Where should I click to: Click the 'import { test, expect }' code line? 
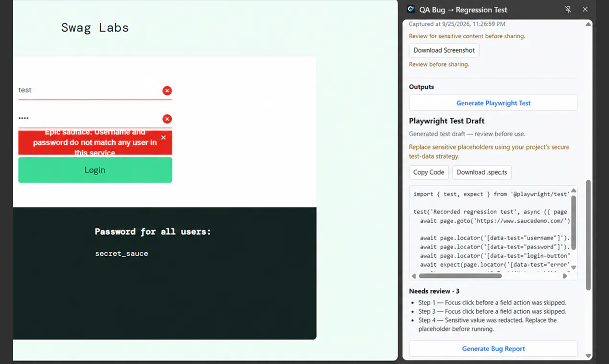tap(492, 194)
